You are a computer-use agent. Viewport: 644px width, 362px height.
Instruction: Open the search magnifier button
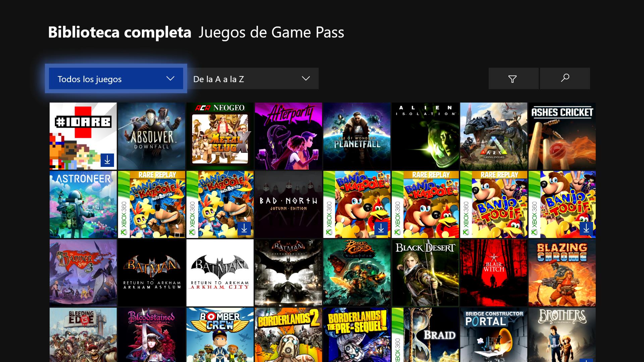point(565,78)
